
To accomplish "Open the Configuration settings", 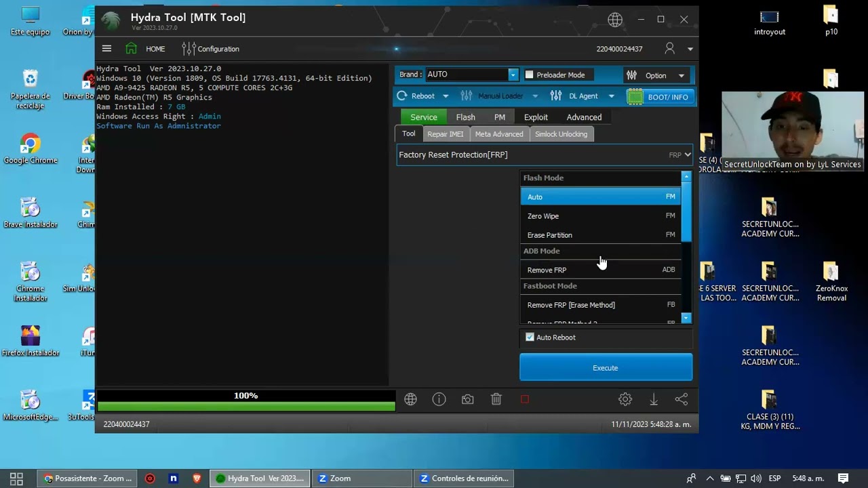I will pyautogui.click(x=210, y=49).
